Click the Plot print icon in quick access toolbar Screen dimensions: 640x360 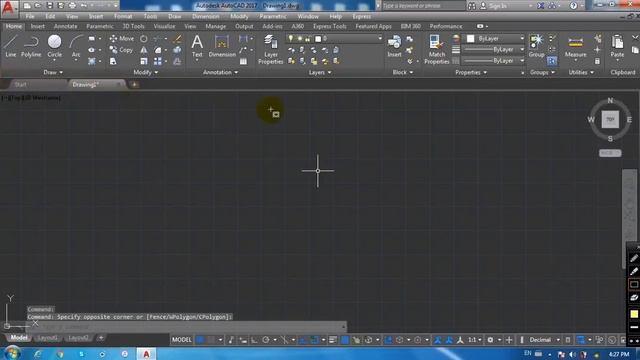coord(72,6)
